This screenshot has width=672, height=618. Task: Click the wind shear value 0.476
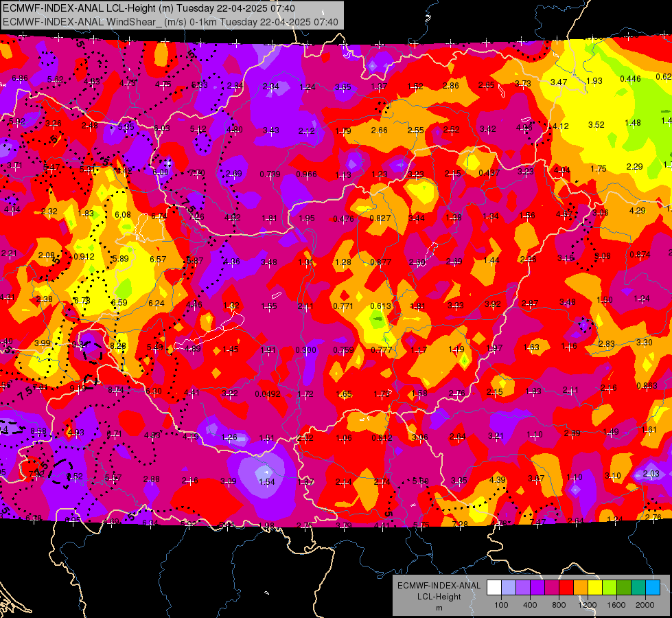(344, 219)
